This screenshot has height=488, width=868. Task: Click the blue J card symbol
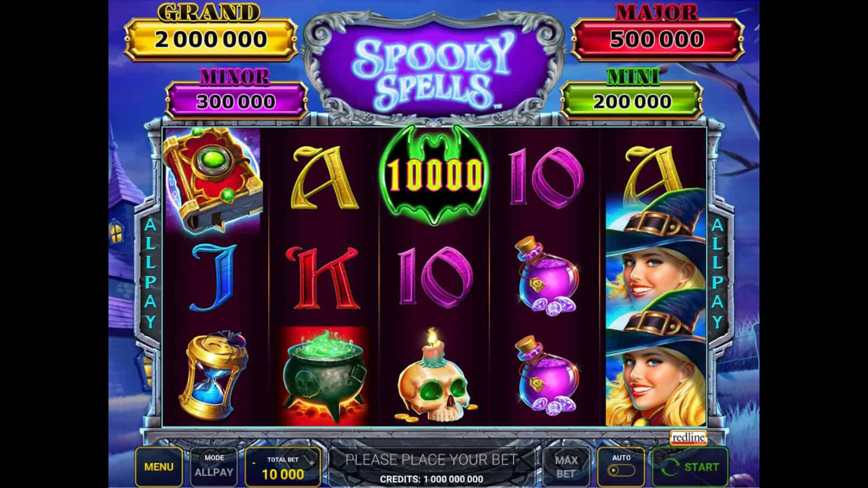(x=215, y=278)
